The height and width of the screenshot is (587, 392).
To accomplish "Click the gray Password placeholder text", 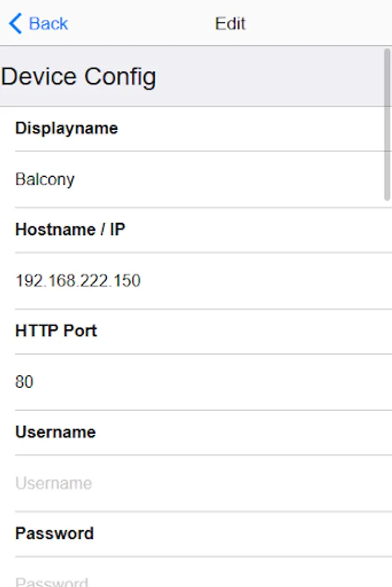I will [52, 581].
